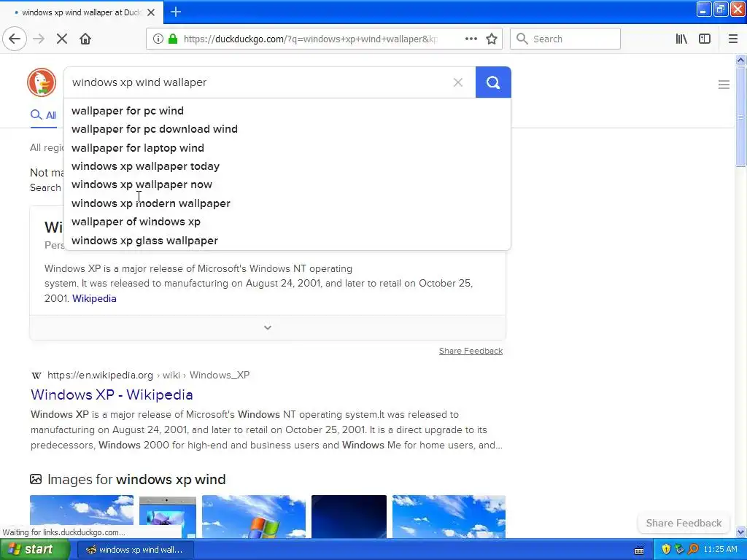Choose suggestion 'wallpaper for pc wind'
The height and width of the screenshot is (560, 747).
tap(287, 111)
